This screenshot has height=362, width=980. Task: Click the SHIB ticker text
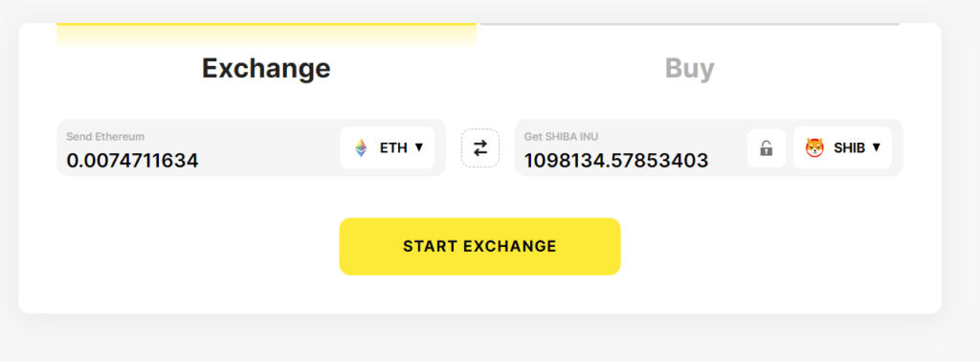pos(850,147)
